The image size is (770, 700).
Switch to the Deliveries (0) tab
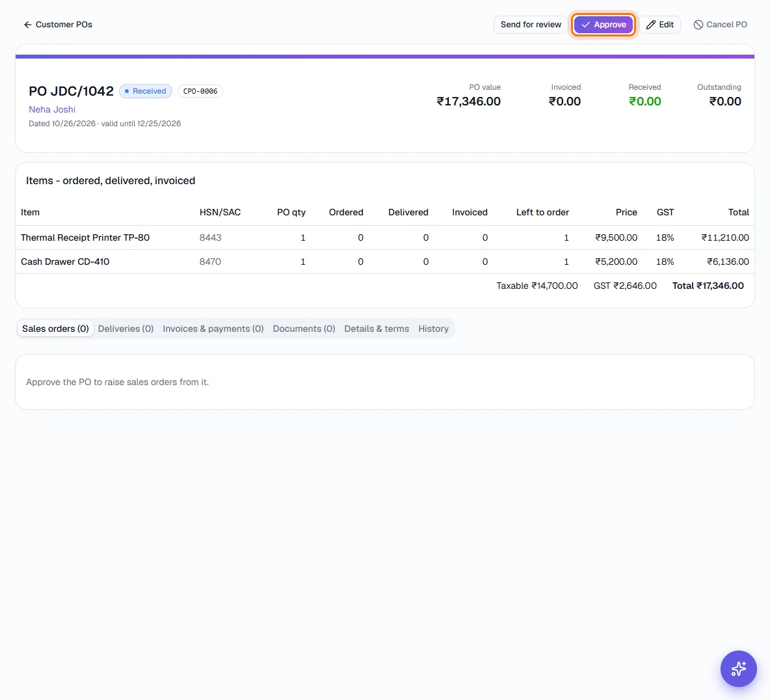pos(126,329)
